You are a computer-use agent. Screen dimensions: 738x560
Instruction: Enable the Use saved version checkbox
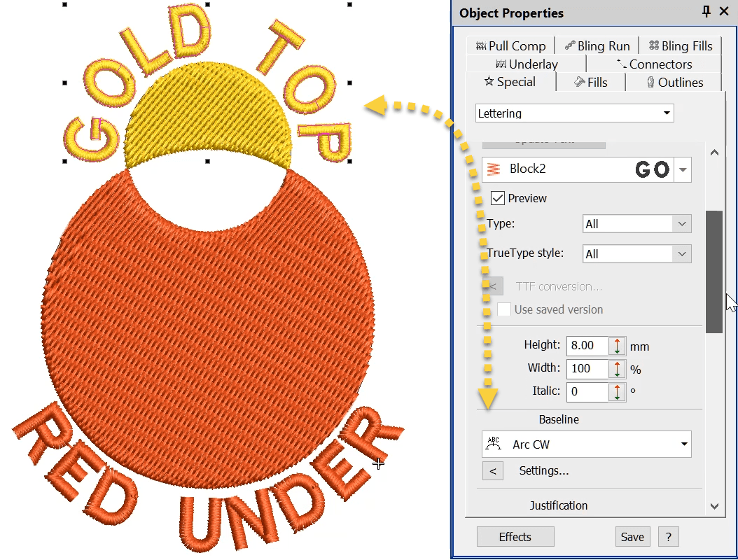tap(504, 309)
